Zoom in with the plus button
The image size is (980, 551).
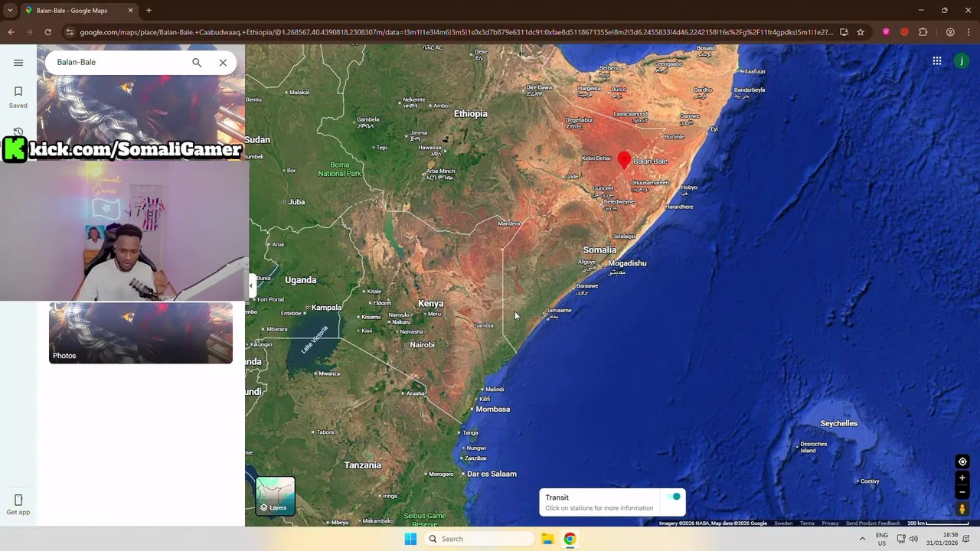pyautogui.click(x=962, y=478)
